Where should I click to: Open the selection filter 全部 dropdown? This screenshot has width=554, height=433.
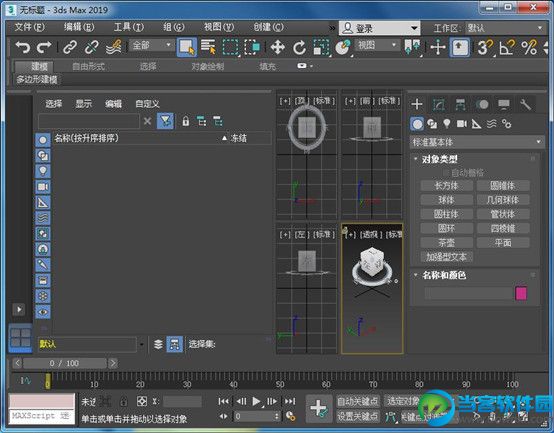(x=151, y=45)
